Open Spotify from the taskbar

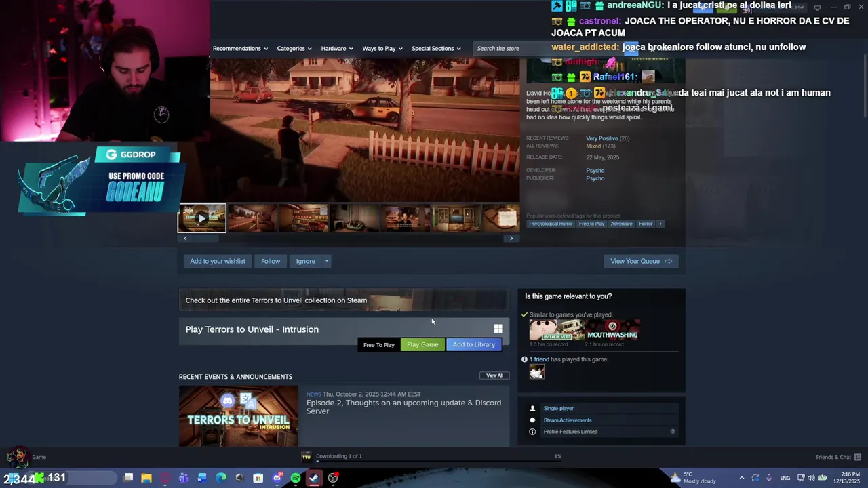tap(296, 478)
